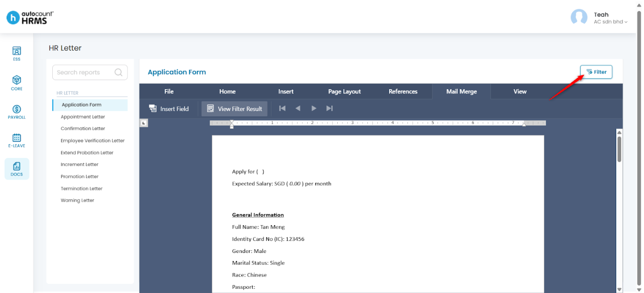The width and height of the screenshot is (644, 293).
Task: Click the Application Form heading
Action: 177,72
